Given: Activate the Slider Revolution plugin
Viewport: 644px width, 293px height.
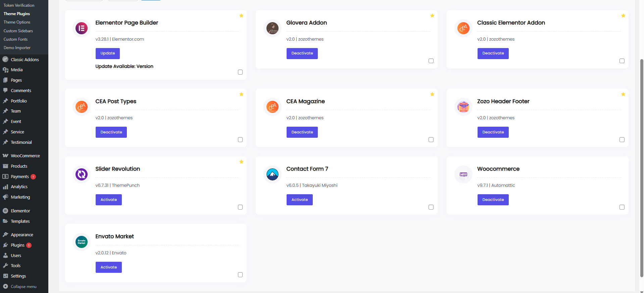Looking at the screenshot, I should click(x=109, y=200).
